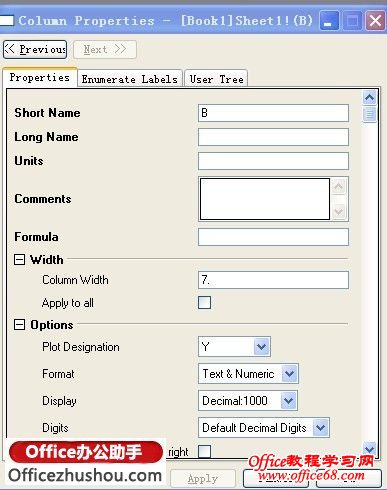Viewport: 387px width, 490px height.
Task: Open the Format dropdown
Action: point(289,373)
